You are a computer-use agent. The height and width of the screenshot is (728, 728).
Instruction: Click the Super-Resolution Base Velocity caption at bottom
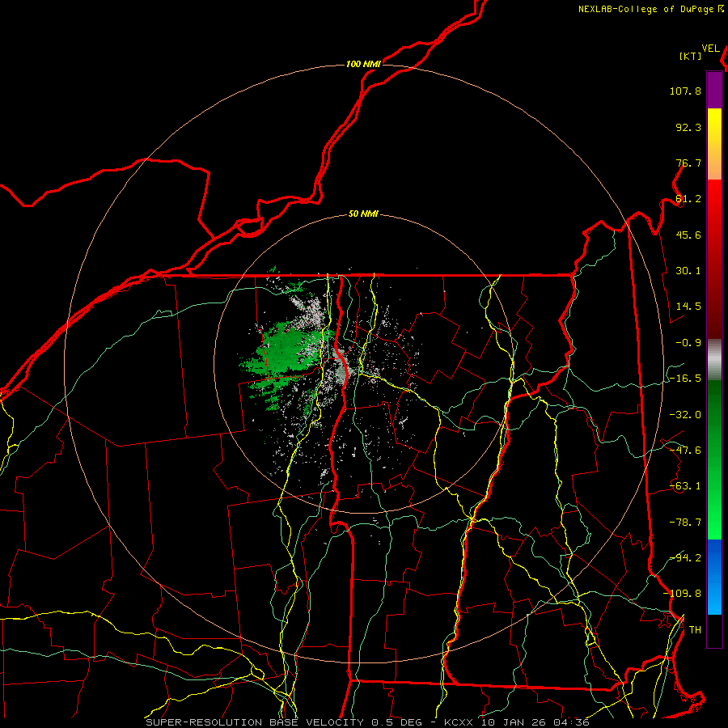[367, 722]
